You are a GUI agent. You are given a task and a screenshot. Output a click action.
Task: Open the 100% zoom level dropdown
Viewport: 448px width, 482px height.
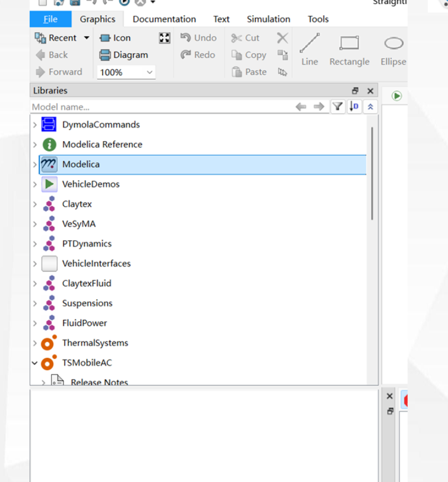(149, 72)
